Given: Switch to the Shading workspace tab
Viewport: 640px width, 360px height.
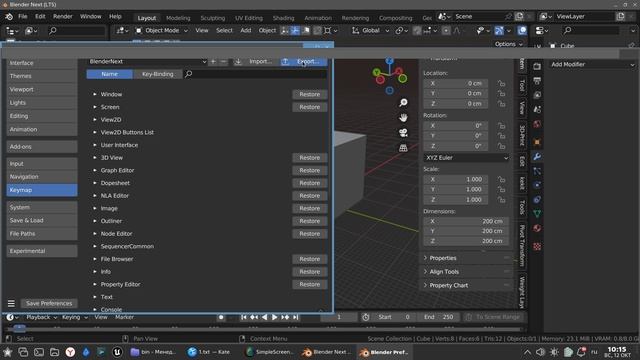Looking at the screenshot, I should pos(283,18).
